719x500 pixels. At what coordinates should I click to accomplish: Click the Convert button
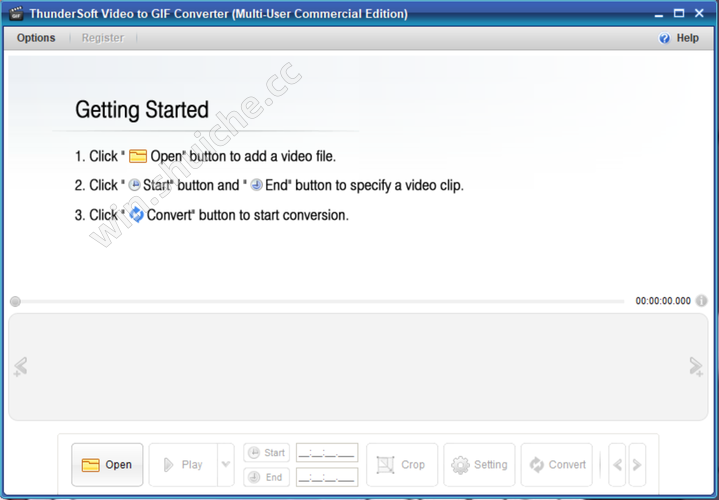(557, 465)
